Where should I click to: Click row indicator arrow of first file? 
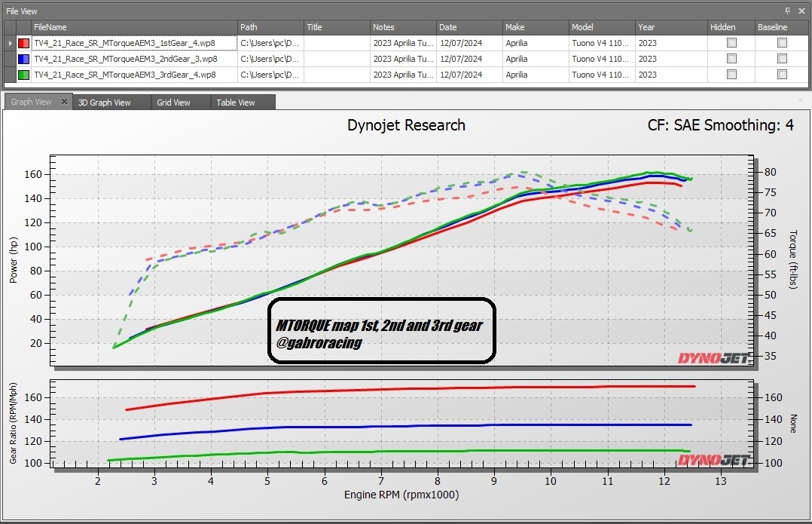pyautogui.click(x=10, y=43)
